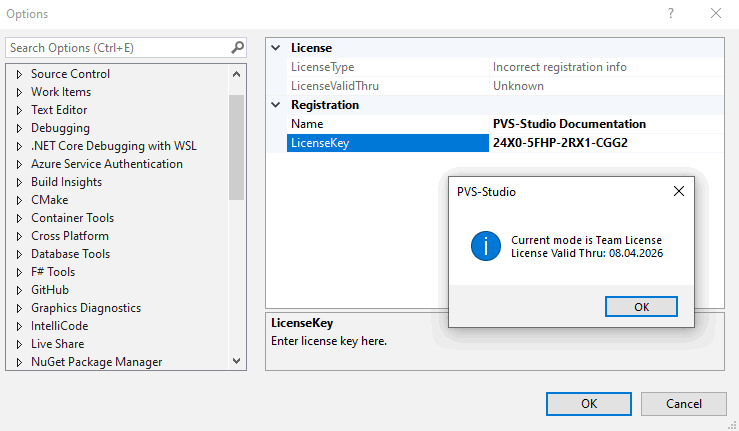
Task: Expand the Live Share node
Action: pos(19,344)
